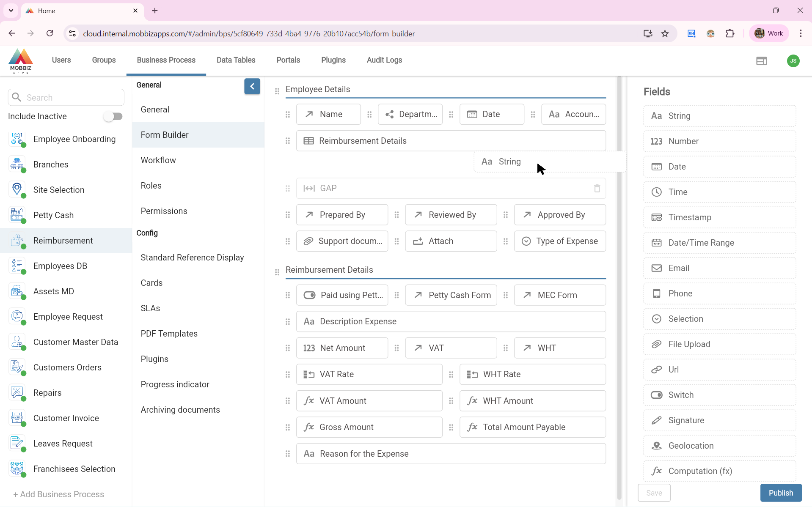Open the Data Tables tab
This screenshot has height=507, width=812.
click(236, 60)
